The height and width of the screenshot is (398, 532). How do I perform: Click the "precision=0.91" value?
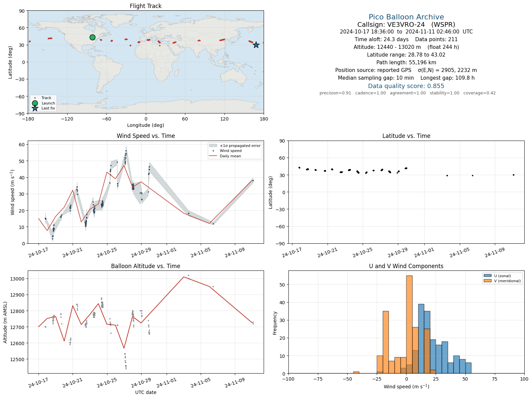335,93
